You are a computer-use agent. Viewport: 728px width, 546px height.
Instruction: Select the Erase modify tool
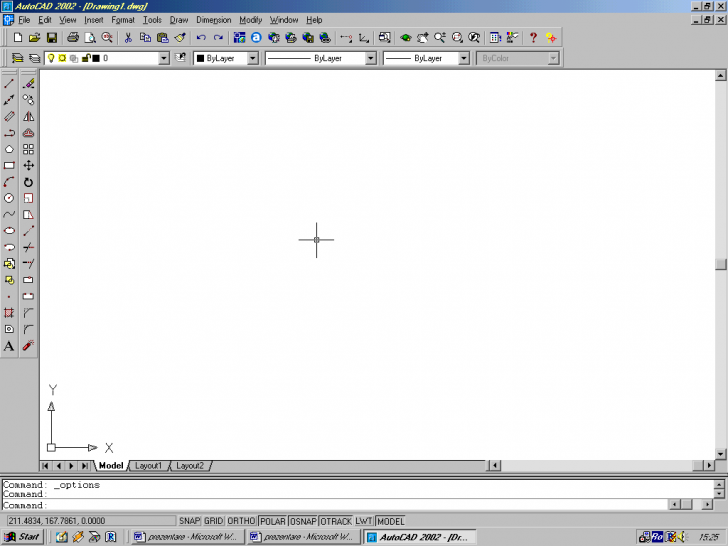click(28, 84)
